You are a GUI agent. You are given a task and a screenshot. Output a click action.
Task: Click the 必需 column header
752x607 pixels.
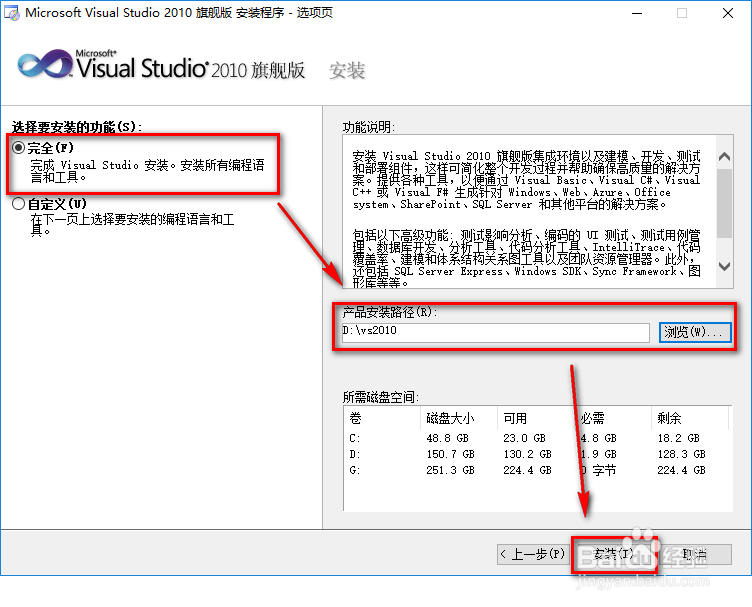coord(613,418)
